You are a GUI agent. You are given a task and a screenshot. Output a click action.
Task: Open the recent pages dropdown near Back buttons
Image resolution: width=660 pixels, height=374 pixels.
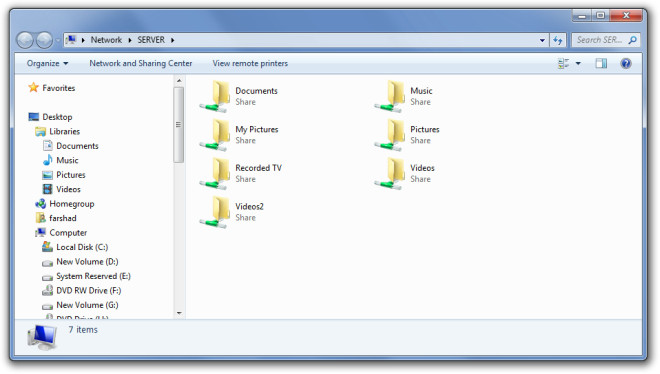click(x=57, y=40)
